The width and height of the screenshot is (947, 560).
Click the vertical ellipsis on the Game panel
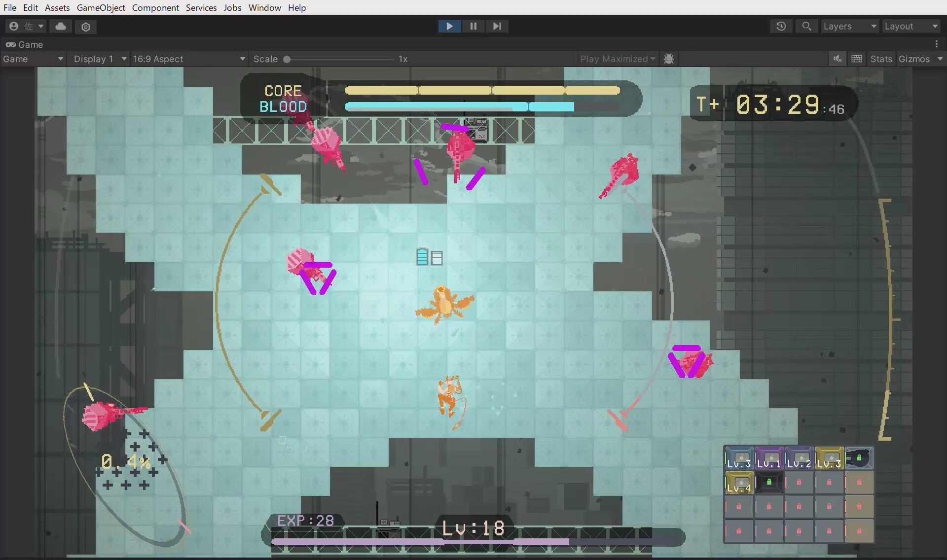pyautogui.click(x=937, y=44)
